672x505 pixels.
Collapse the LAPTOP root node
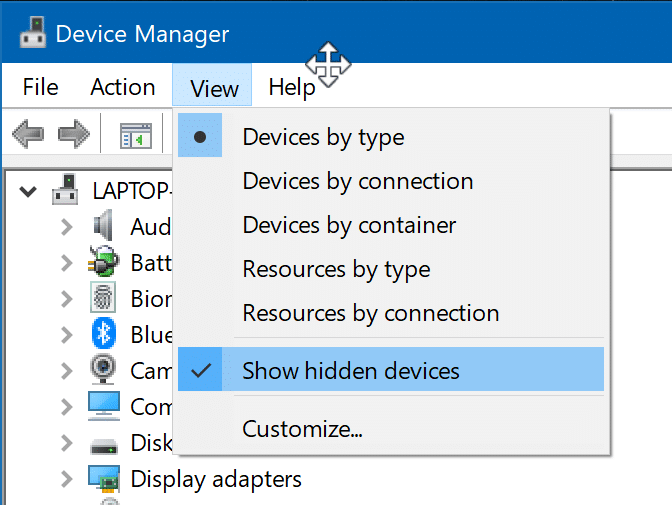pyautogui.click(x=28, y=192)
